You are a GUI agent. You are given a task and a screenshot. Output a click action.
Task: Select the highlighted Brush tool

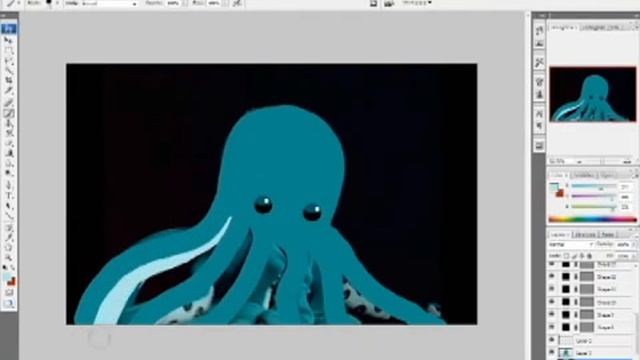9,113
